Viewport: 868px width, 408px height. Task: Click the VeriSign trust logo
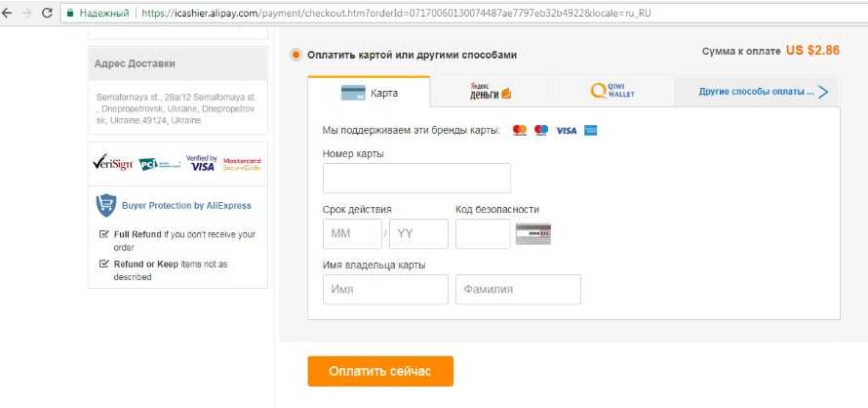point(112,163)
